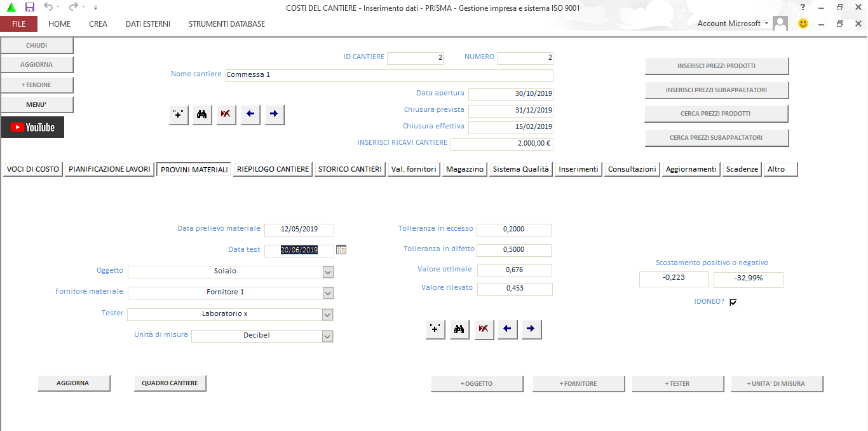This screenshot has height=431, width=868.
Task: Open the DATI ESTERNI ribbon tab
Action: coord(148,24)
